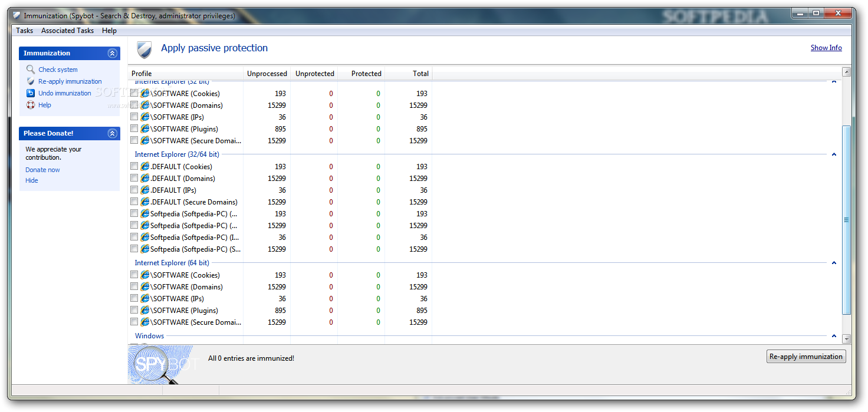The height and width of the screenshot is (412, 868).
Task: Click the Check system link text
Action: [58, 70]
